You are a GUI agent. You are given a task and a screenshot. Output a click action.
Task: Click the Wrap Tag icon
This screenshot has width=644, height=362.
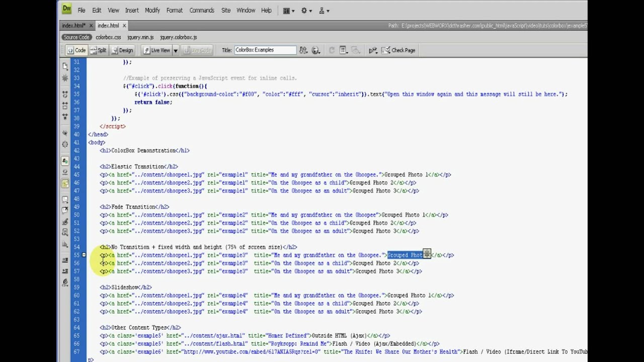65,222
